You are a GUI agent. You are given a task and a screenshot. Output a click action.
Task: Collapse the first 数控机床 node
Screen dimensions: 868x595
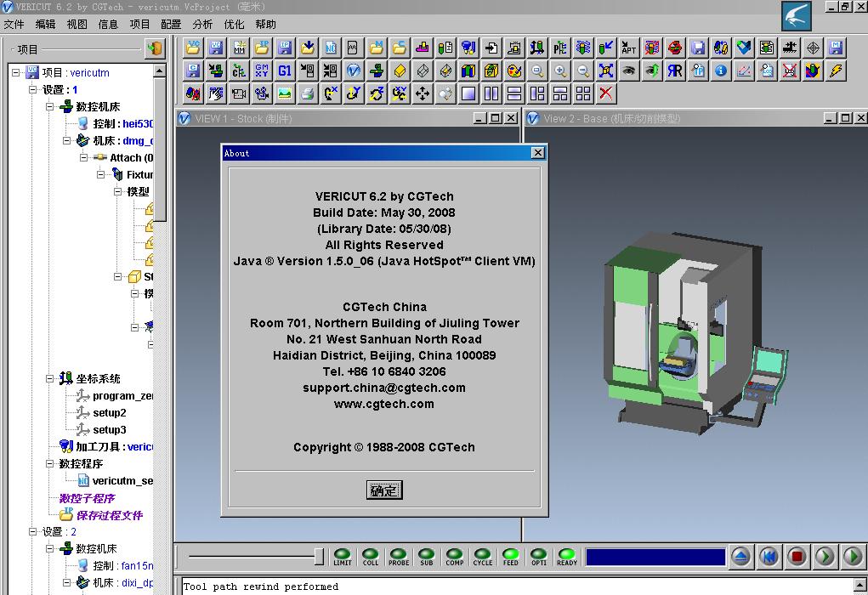tap(50, 106)
